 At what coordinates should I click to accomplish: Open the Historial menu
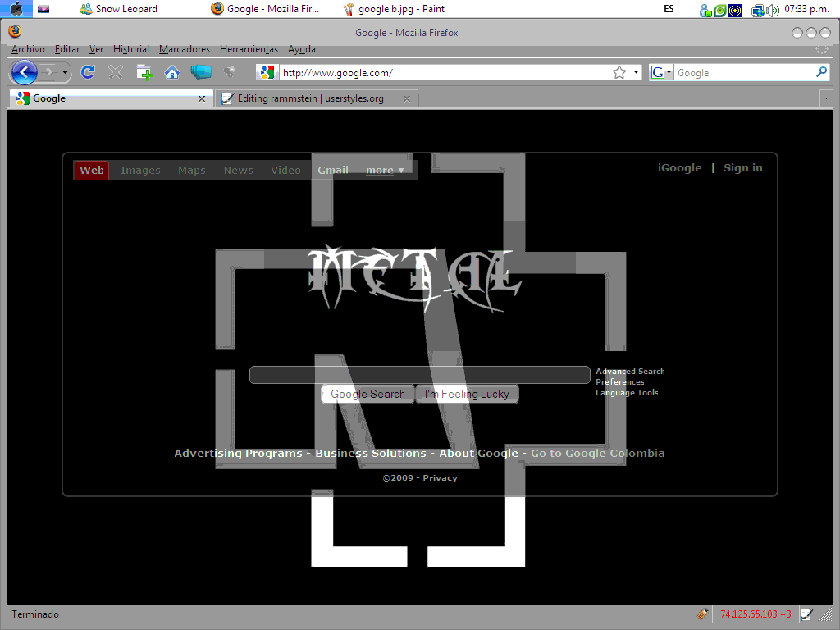130,49
